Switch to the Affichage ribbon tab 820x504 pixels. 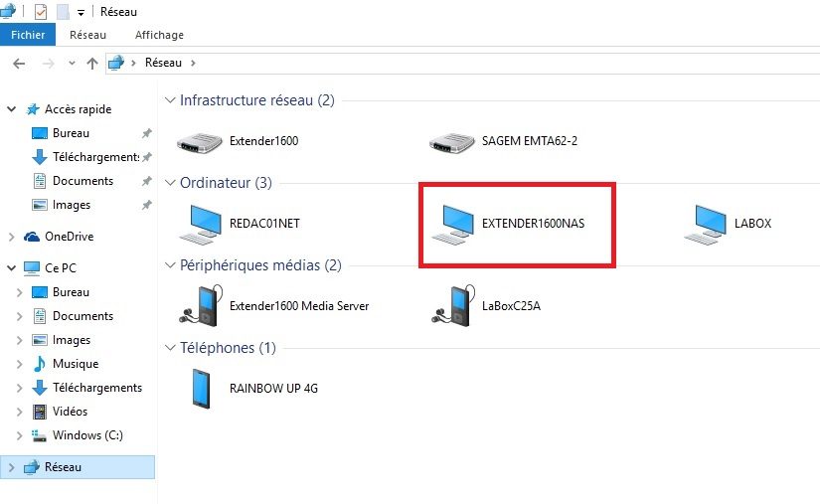(159, 35)
